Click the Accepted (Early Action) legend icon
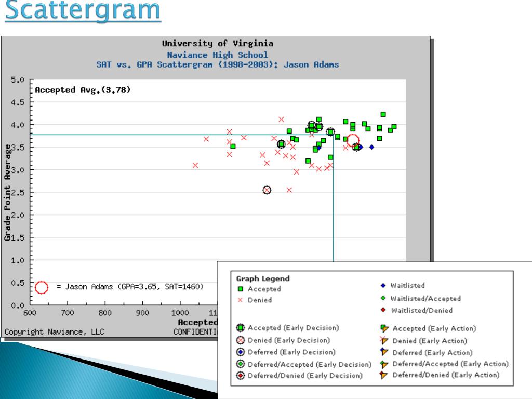 coord(384,328)
